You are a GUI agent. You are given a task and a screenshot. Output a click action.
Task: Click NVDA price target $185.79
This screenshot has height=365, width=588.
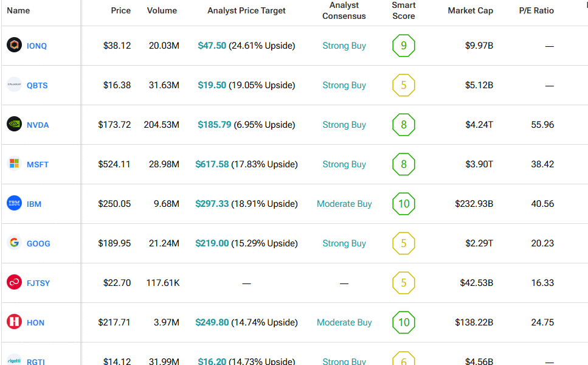coord(215,125)
